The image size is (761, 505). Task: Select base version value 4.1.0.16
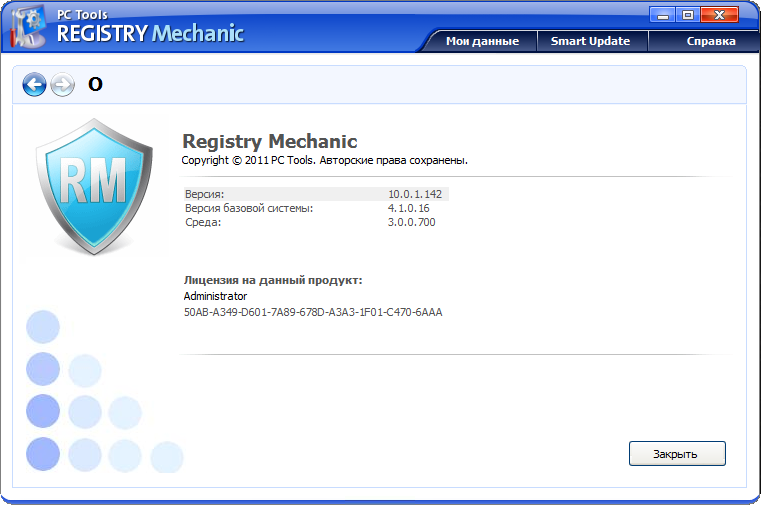coord(409,209)
